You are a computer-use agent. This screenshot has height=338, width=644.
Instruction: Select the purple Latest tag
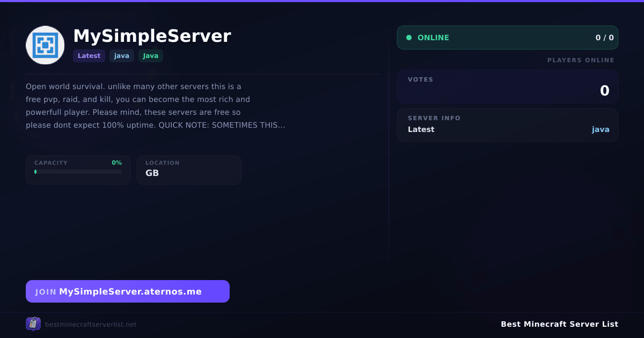(89, 56)
